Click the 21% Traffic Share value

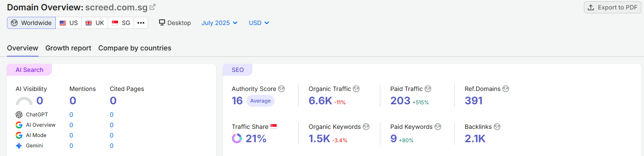(256, 139)
